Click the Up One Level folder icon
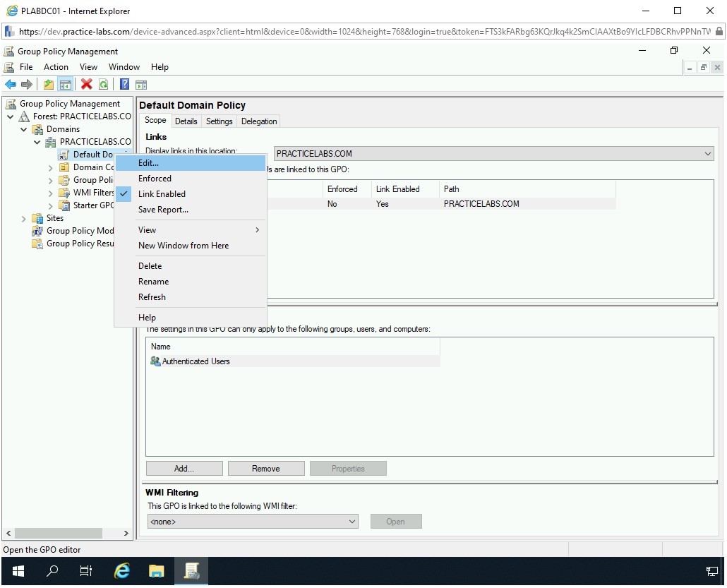The image size is (727, 588). point(48,85)
